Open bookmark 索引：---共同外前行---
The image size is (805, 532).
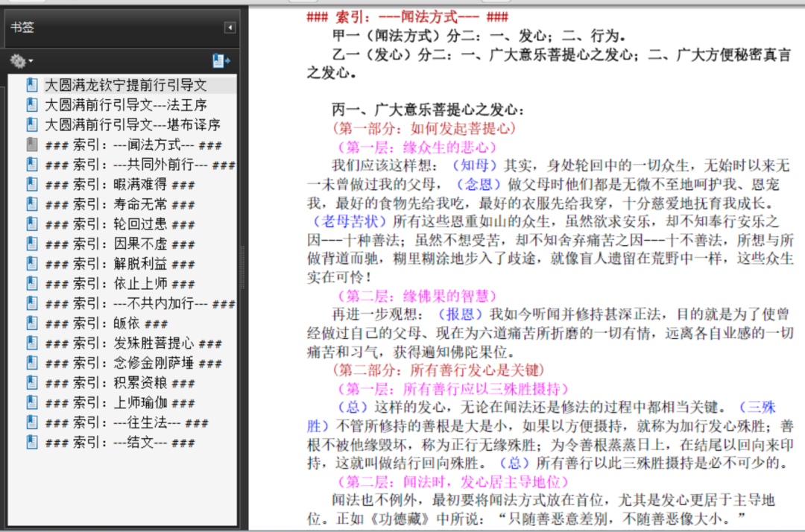tap(140, 165)
